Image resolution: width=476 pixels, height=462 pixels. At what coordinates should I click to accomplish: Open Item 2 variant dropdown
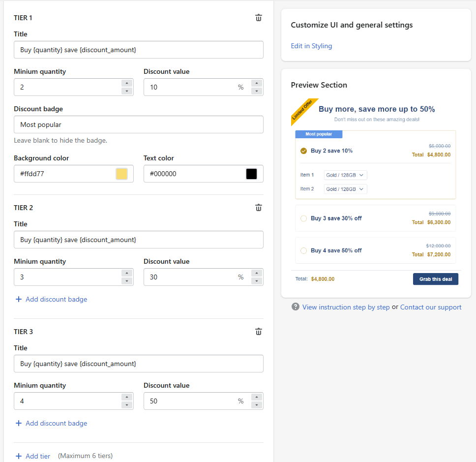point(346,189)
